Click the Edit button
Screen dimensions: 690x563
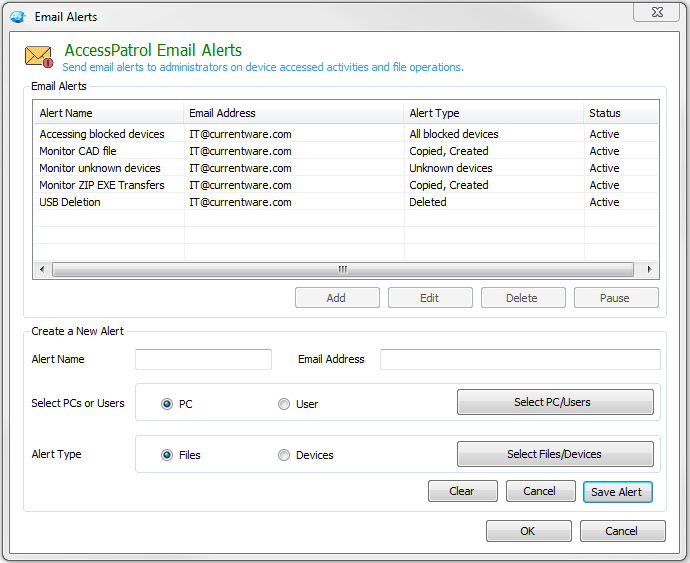click(x=430, y=298)
